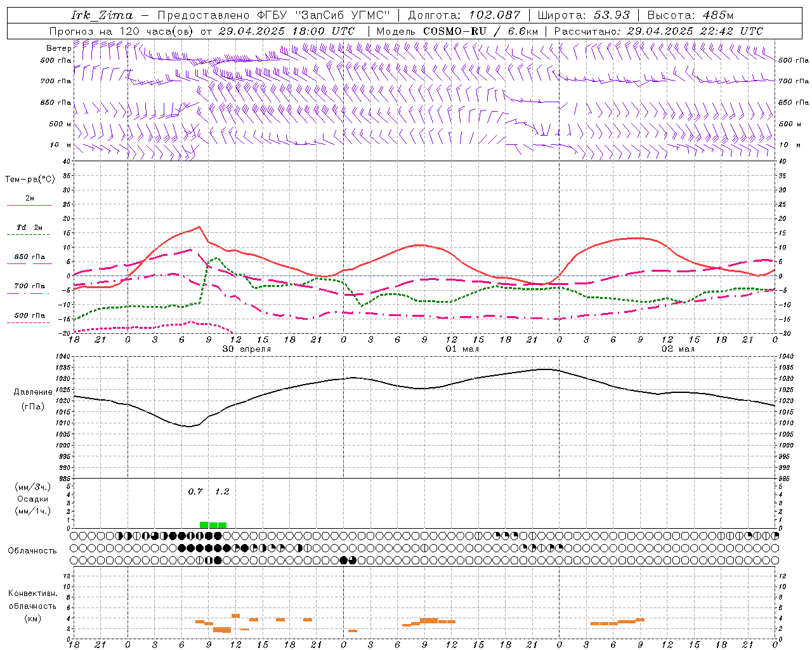This screenshot has height=650, width=812.
Task: Click the (мм/1ч.) precipitation unit label
Action: coord(33,511)
